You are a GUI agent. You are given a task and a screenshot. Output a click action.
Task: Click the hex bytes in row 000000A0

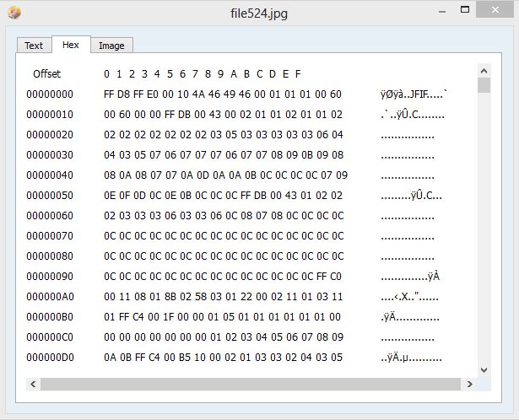223,297
